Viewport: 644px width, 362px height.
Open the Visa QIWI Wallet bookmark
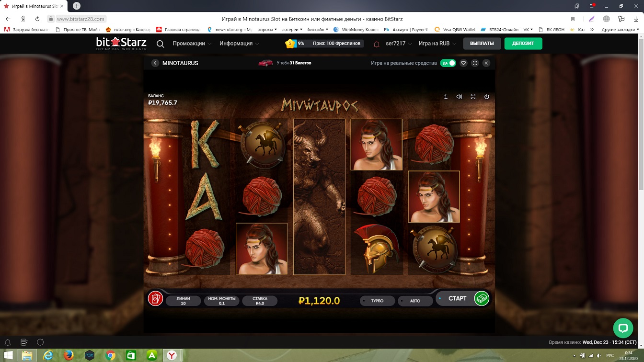click(455, 30)
